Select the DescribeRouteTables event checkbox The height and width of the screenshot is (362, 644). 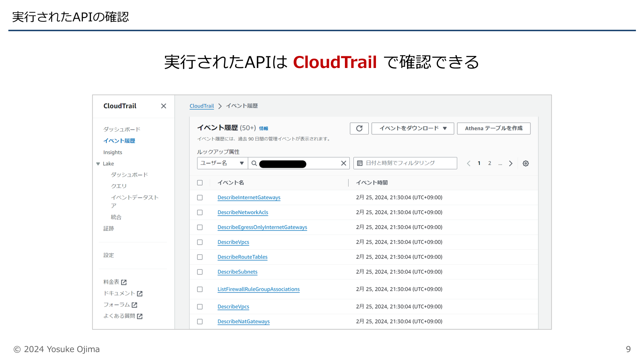(x=200, y=257)
